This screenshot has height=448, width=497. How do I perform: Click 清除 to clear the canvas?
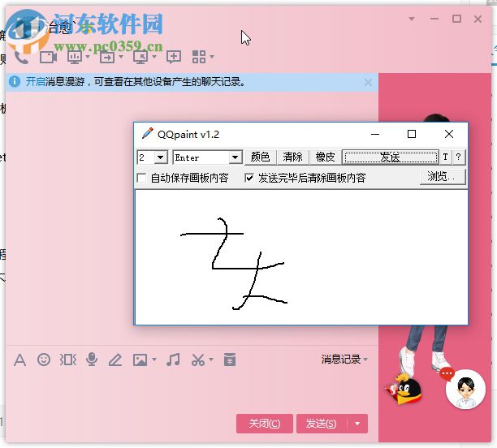click(292, 157)
